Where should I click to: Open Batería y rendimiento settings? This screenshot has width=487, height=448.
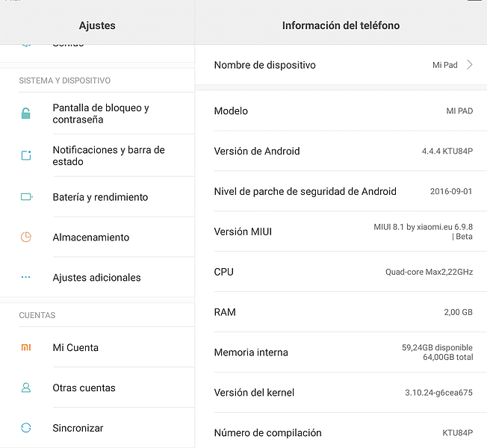[98, 197]
